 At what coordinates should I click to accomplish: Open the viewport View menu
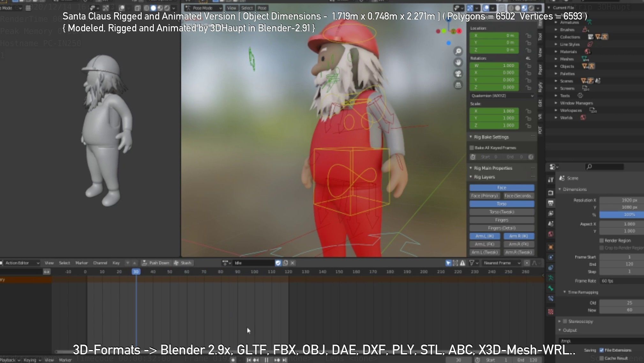pos(232,8)
